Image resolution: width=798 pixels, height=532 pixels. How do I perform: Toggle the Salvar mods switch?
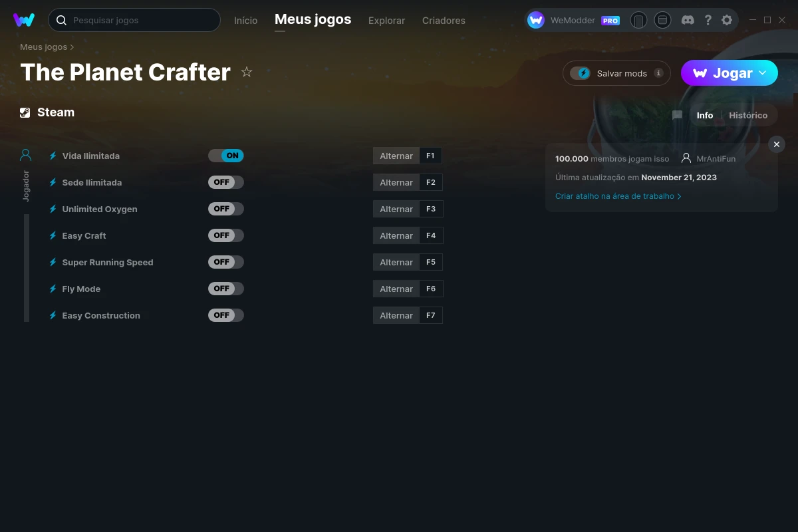pos(581,73)
